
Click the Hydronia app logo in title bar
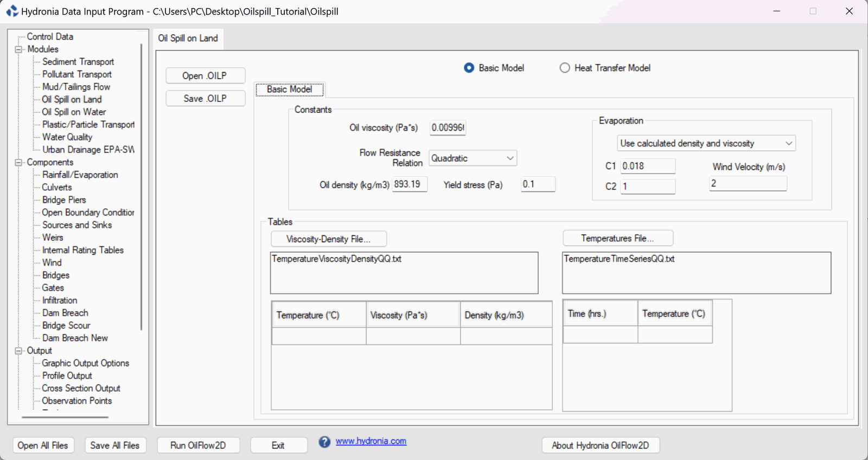(12, 11)
